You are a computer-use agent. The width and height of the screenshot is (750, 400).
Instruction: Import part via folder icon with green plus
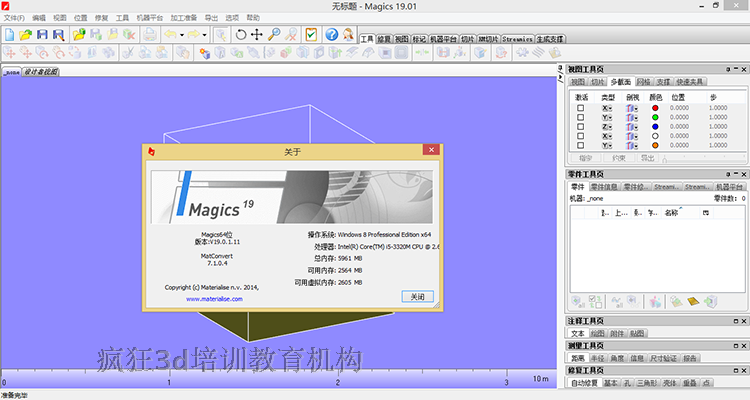pyautogui.click(x=79, y=34)
